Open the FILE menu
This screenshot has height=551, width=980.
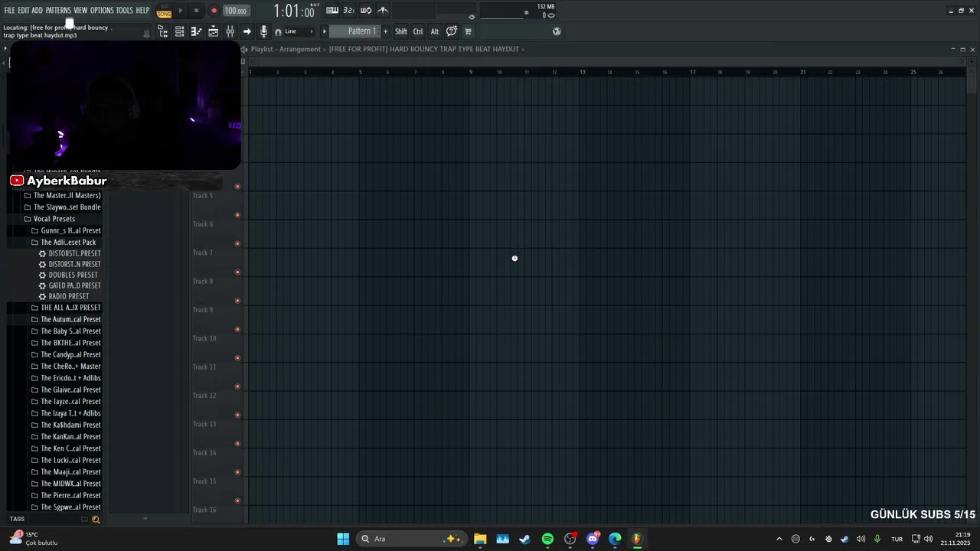coord(9,11)
